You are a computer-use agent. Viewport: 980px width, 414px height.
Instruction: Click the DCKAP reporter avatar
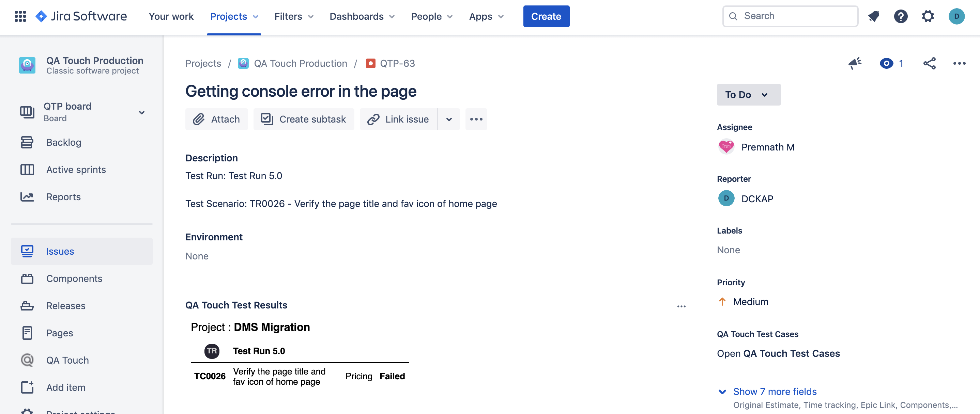726,198
